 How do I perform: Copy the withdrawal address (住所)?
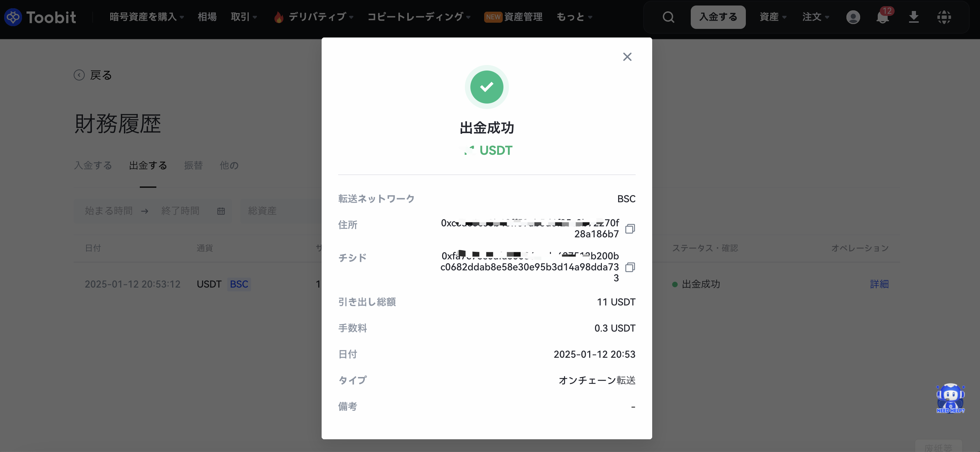click(630, 228)
